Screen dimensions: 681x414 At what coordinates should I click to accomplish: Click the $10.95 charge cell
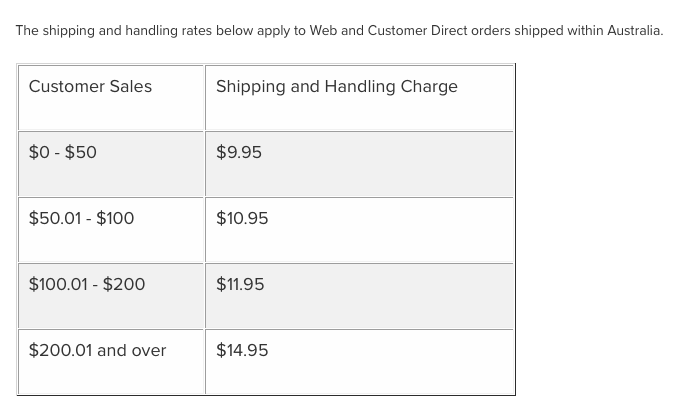coord(242,219)
